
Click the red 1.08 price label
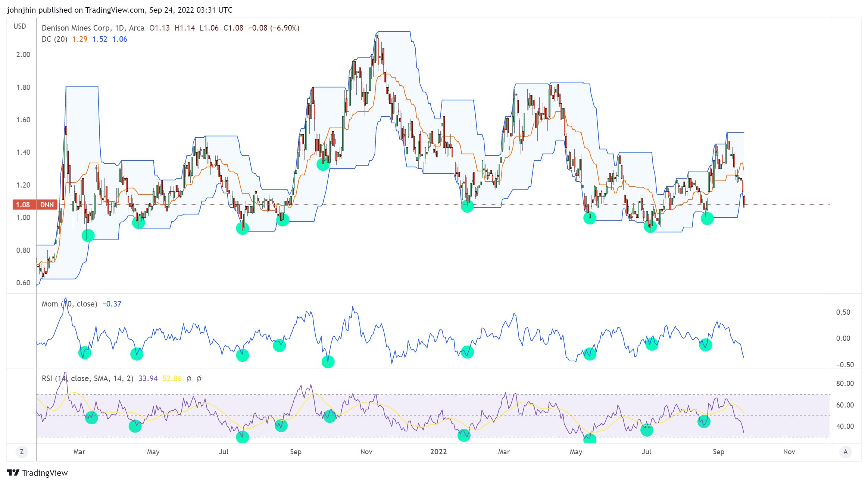[23, 205]
